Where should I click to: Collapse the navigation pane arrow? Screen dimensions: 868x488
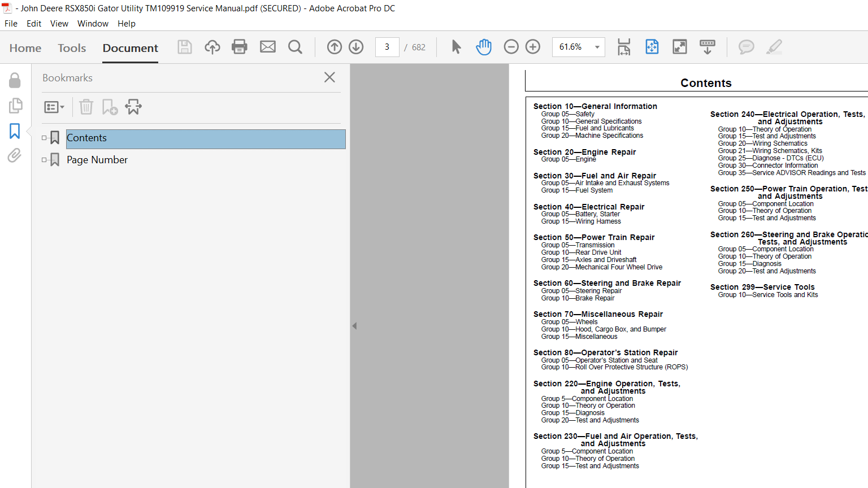354,326
